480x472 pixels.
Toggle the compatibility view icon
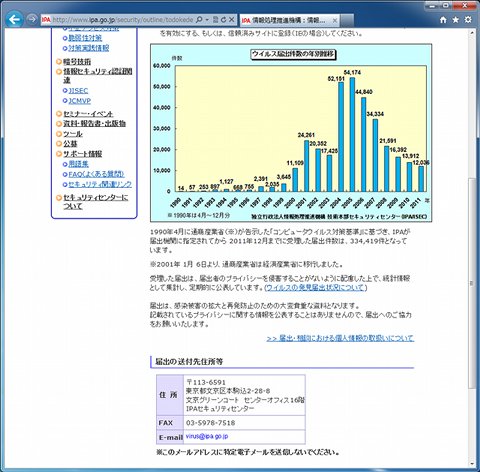tap(215, 20)
